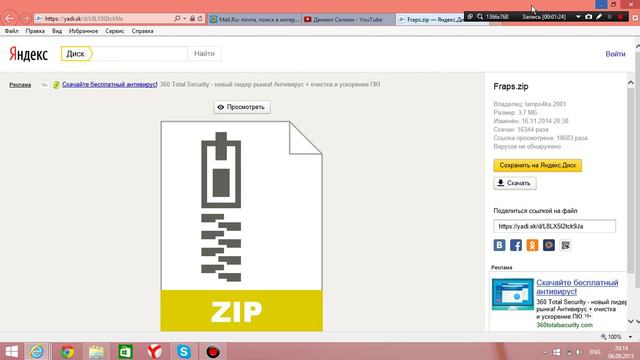Switch to the Mail.Ru tab
The image size is (640, 360).
255,19
